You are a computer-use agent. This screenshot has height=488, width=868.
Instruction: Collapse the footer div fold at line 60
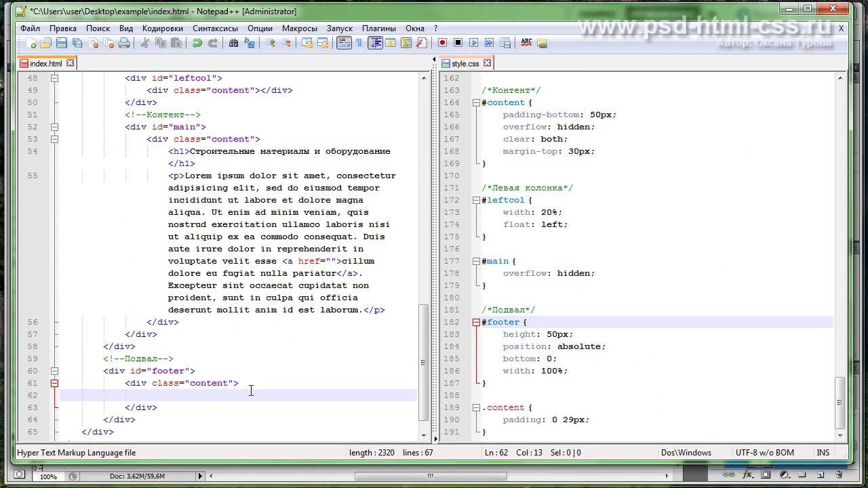[x=54, y=371]
